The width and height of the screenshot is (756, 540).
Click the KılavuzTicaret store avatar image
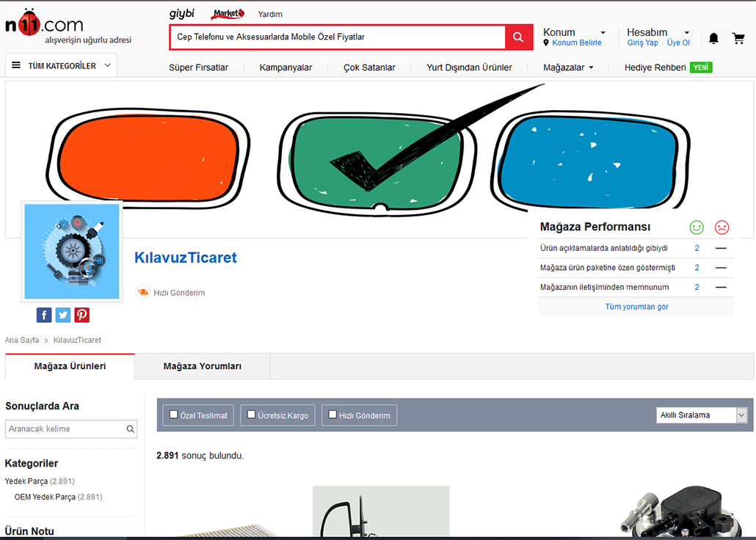[x=72, y=252]
